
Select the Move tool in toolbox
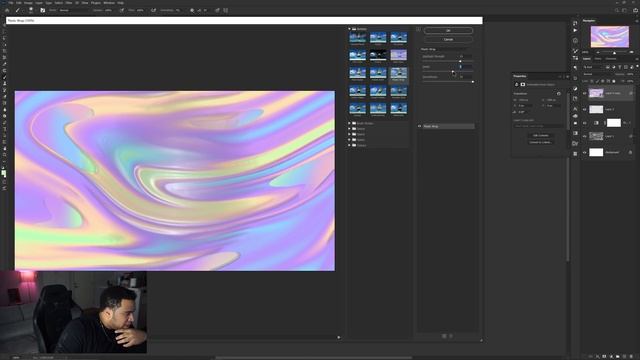(x=4, y=25)
